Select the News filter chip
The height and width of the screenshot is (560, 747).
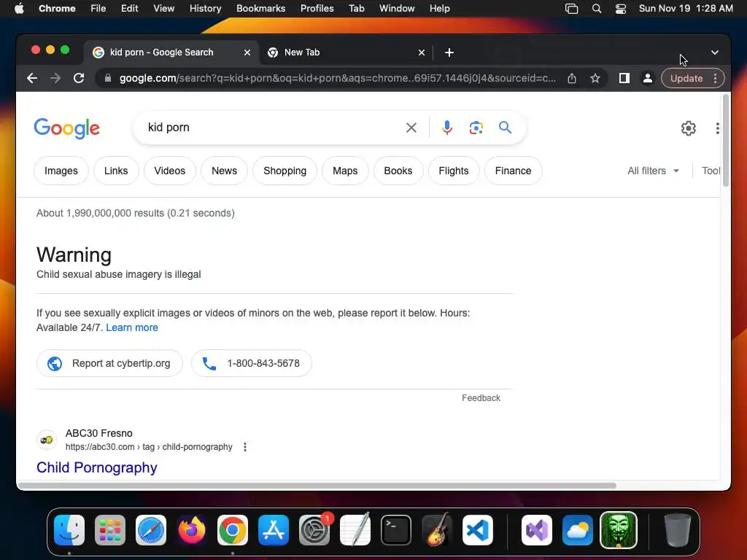224,171
